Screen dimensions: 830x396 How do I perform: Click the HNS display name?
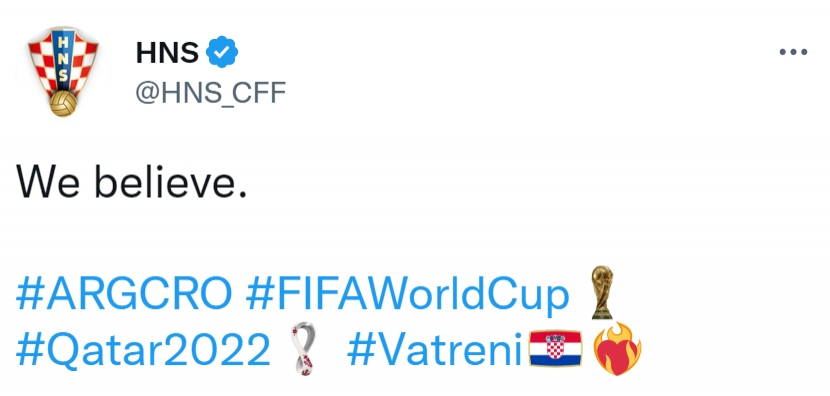click(x=167, y=52)
